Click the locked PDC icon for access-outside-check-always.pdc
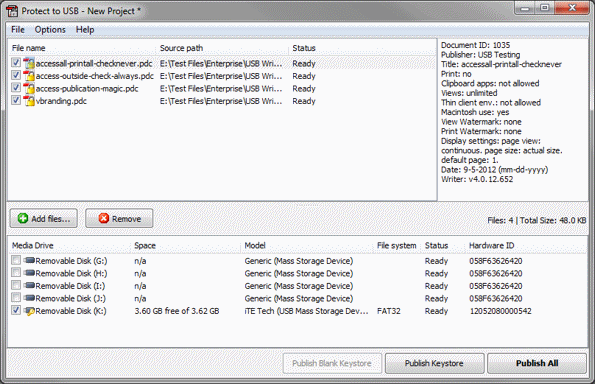This screenshot has width=595, height=384. click(29, 76)
